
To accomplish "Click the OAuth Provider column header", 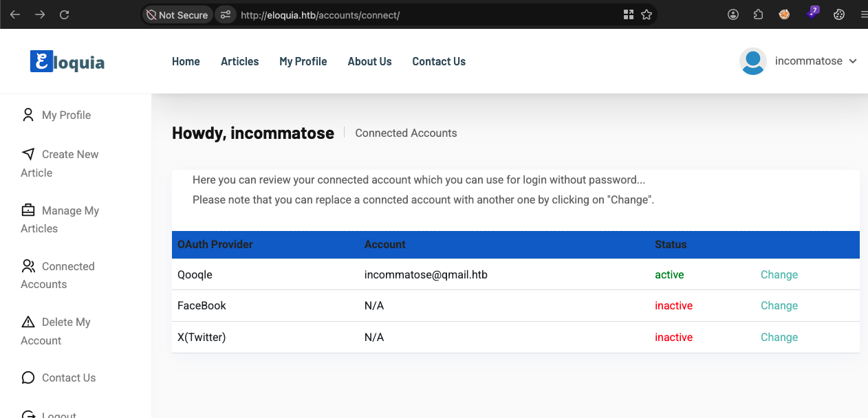I will point(215,244).
